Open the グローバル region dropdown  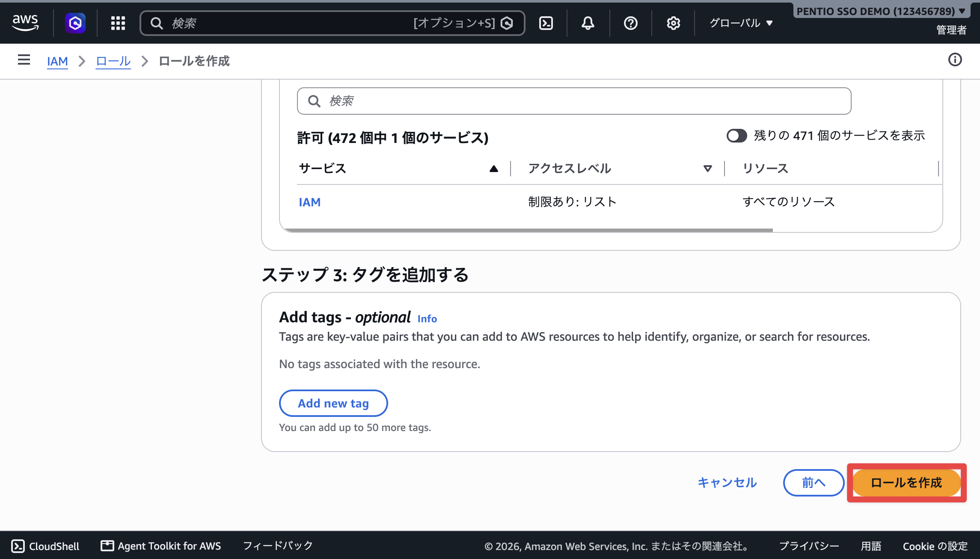pyautogui.click(x=741, y=23)
